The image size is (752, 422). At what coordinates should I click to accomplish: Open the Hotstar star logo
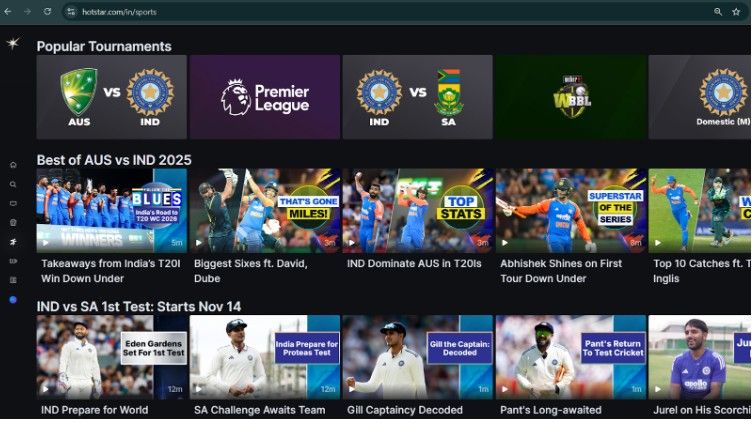13,43
